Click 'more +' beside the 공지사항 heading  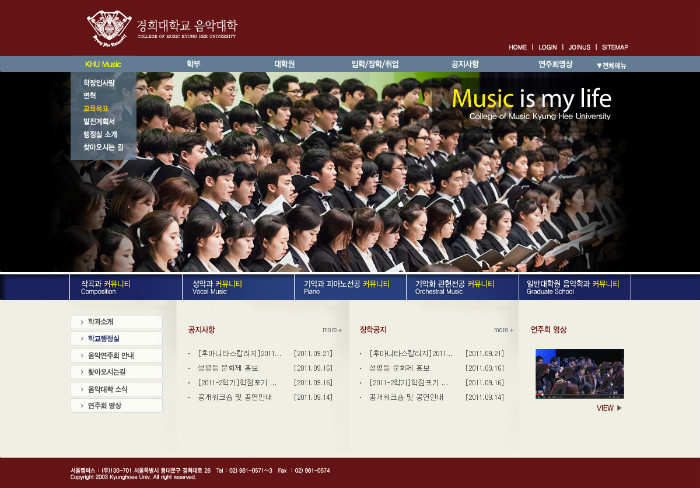point(332,330)
